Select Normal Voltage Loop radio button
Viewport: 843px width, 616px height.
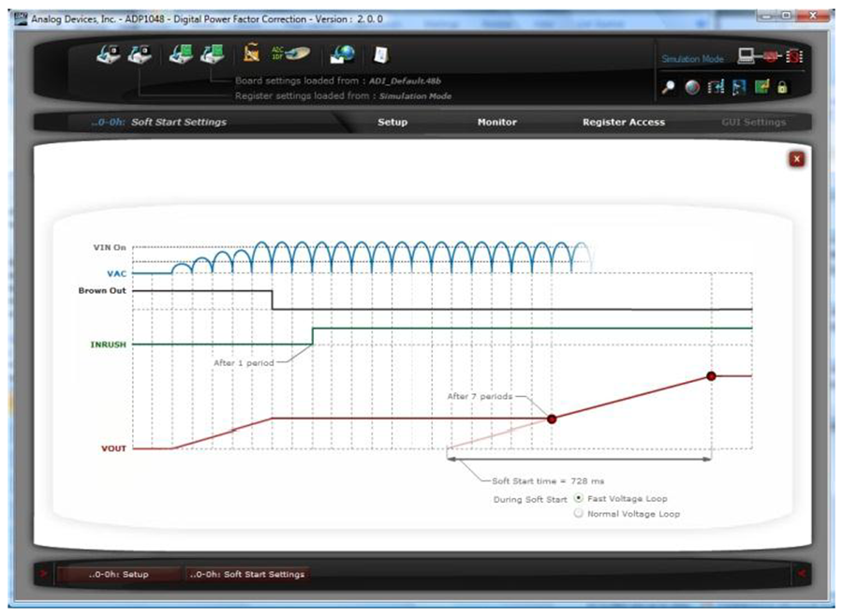coord(579,513)
